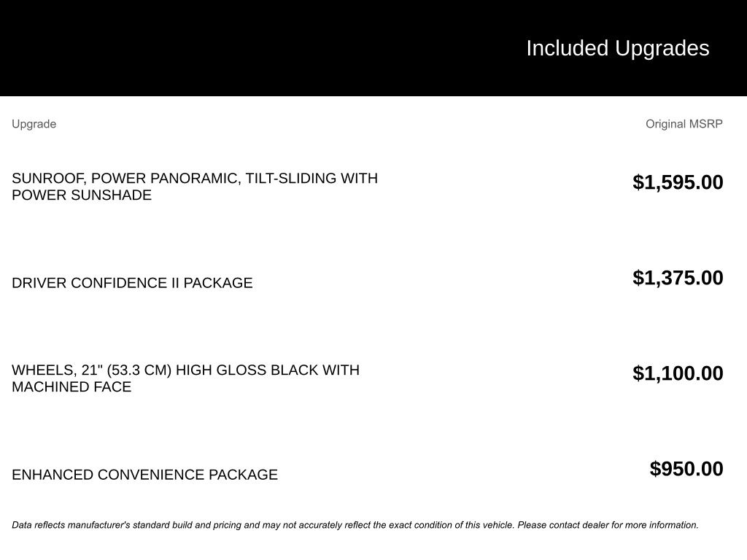
Task: Click the POWER SUNSHADE text line
Action: [82, 195]
